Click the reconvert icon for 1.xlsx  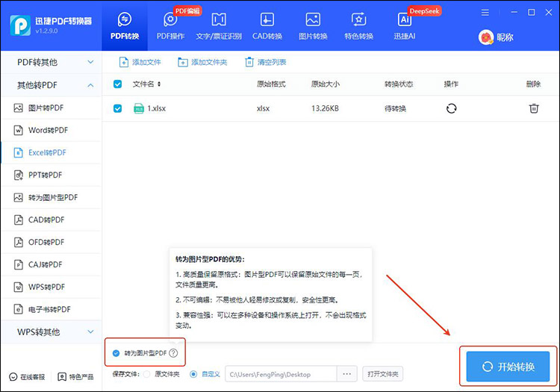point(451,108)
